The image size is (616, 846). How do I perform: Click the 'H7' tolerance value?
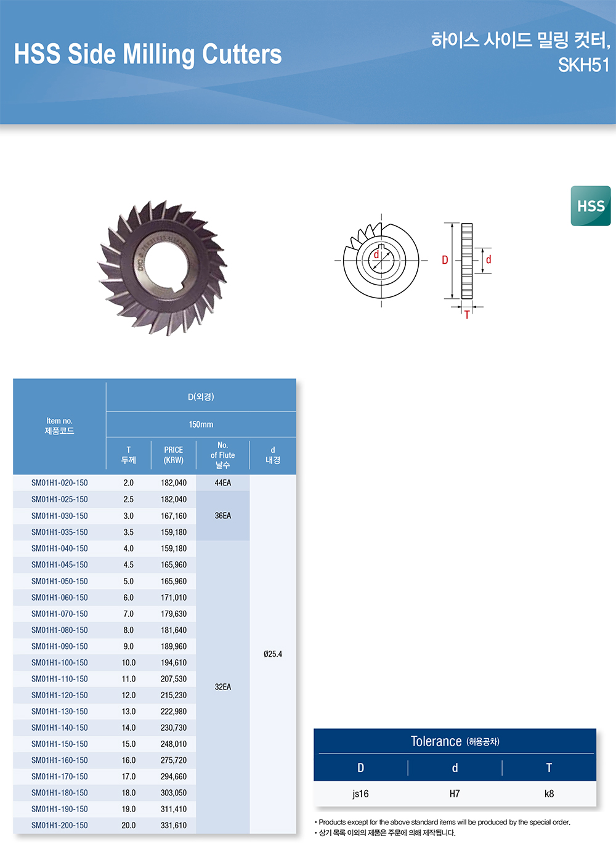pyautogui.click(x=455, y=794)
